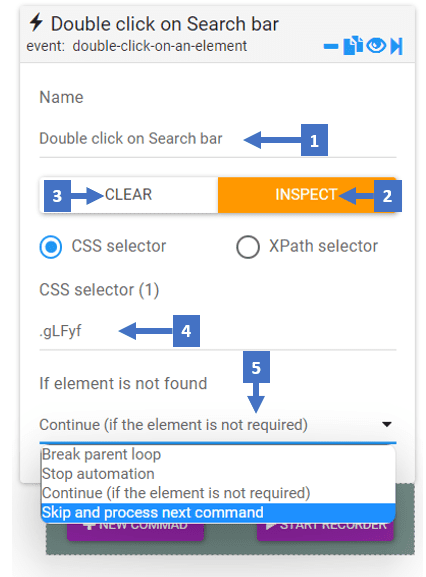Click the orange INSPECT button
Viewport: 426px width, 577px height.
(x=307, y=195)
